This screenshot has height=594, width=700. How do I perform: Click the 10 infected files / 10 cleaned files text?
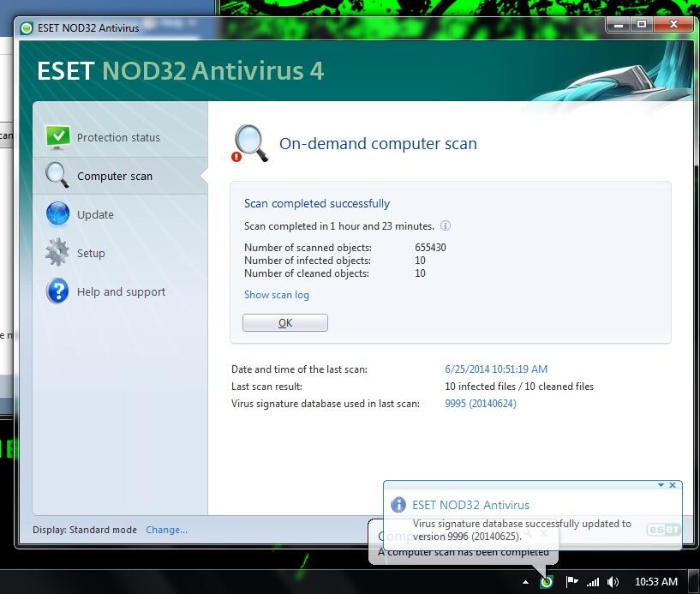(x=519, y=387)
